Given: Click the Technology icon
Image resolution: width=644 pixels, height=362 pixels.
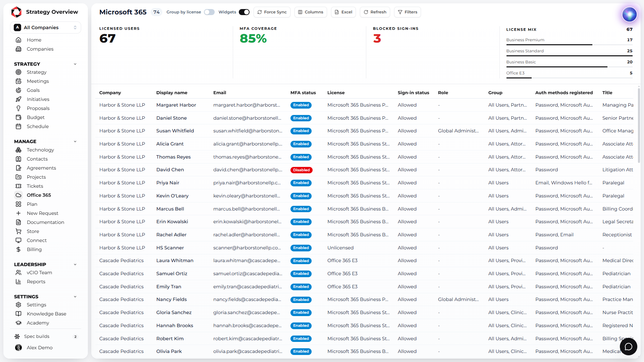Looking at the screenshot, I should click(18, 150).
